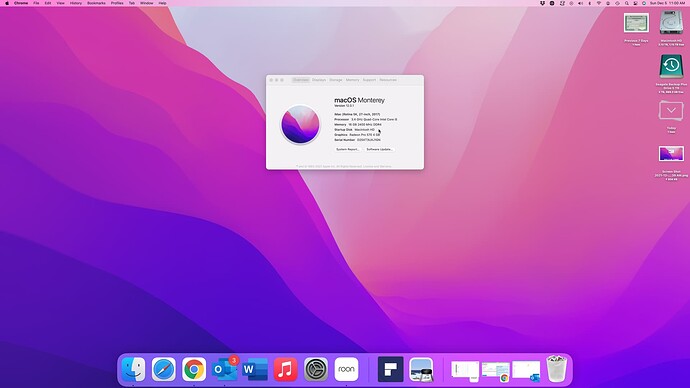Select the Overview tab in About This Mac
The image size is (690, 388).
[301, 80]
